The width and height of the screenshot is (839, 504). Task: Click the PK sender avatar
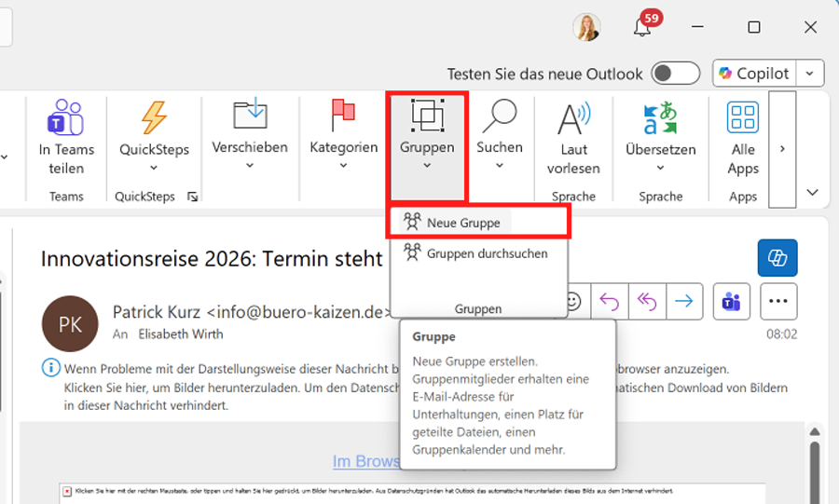coord(70,324)
